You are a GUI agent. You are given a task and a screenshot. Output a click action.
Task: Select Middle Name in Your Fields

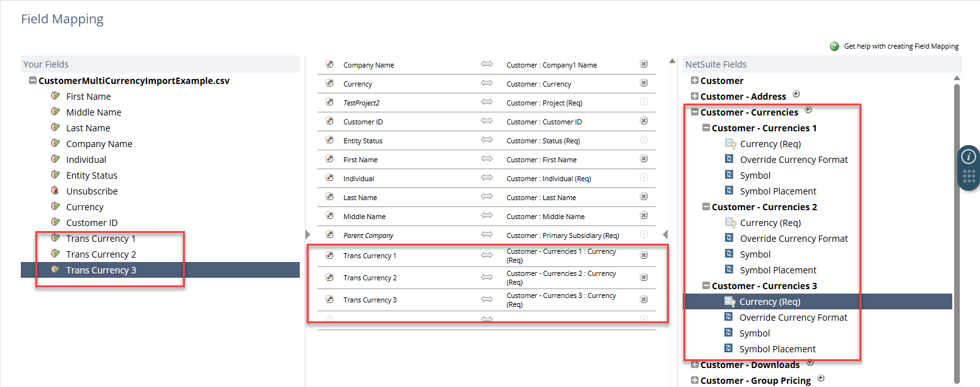[x=93, y=112]
